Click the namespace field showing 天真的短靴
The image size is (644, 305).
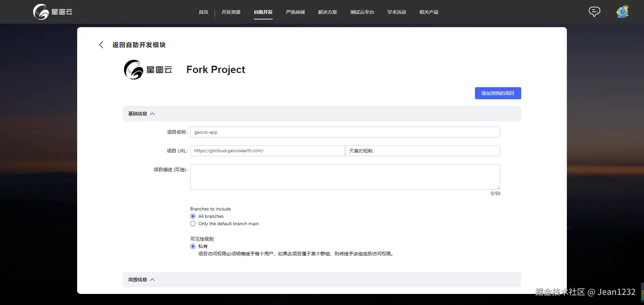(x=423, y=151)
